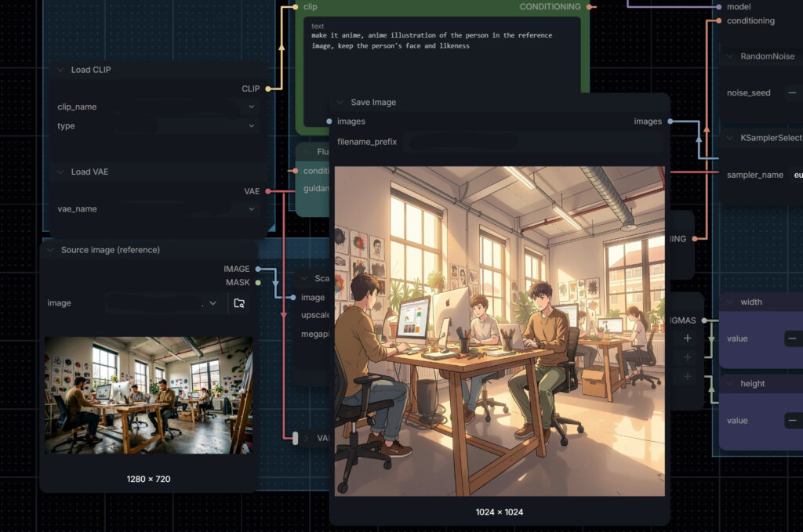Click the conditioning input dot on Flux node
Viewport: 803px width, 532px height.
coord(296,171)
